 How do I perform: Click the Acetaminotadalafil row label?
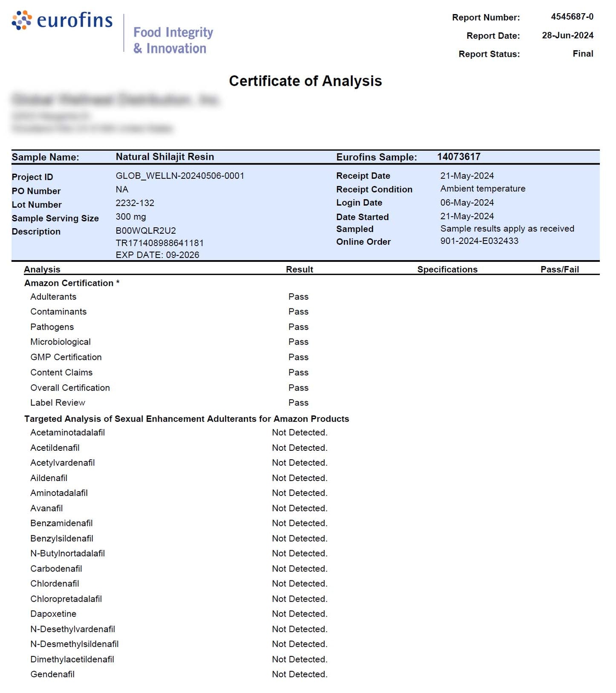tap(67, 432)
